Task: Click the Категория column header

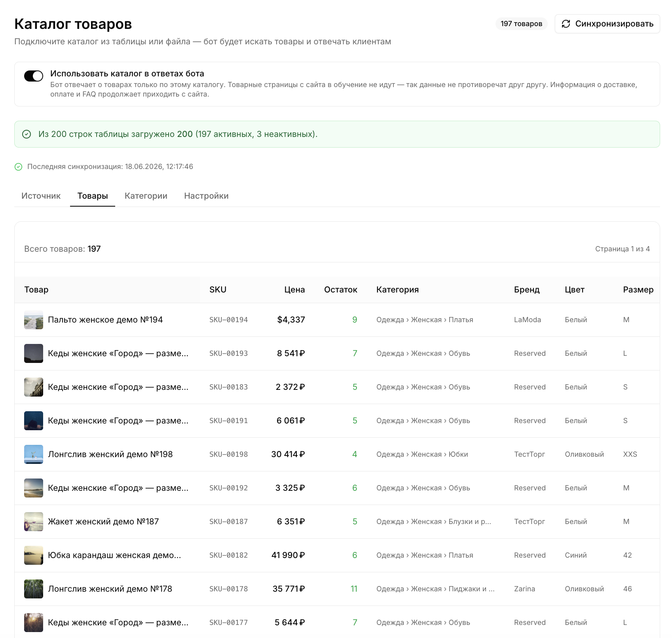Action: [397, 290]
